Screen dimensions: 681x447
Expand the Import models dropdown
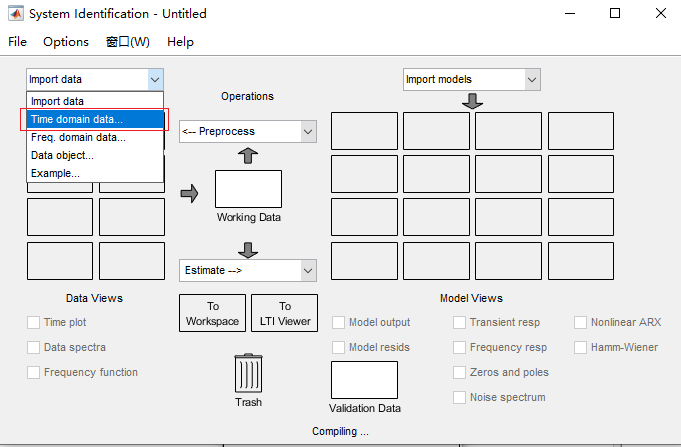[471, 79]
